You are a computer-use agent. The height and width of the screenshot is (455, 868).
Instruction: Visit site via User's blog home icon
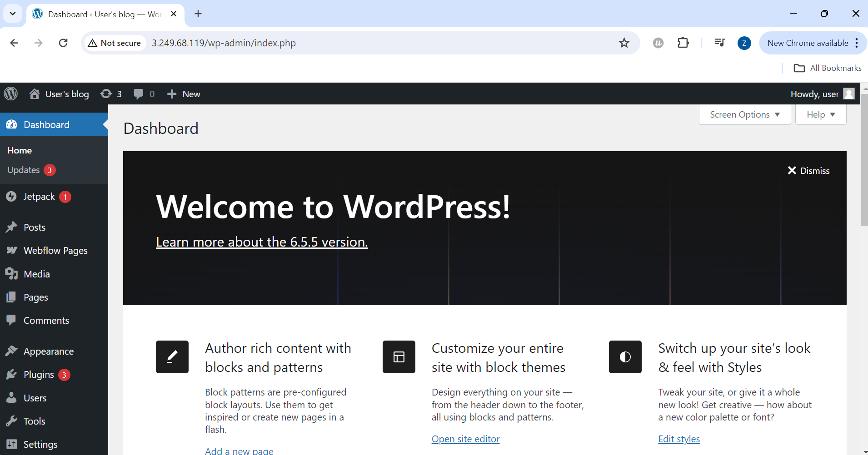pyautogui.click(x=35, y=94)
